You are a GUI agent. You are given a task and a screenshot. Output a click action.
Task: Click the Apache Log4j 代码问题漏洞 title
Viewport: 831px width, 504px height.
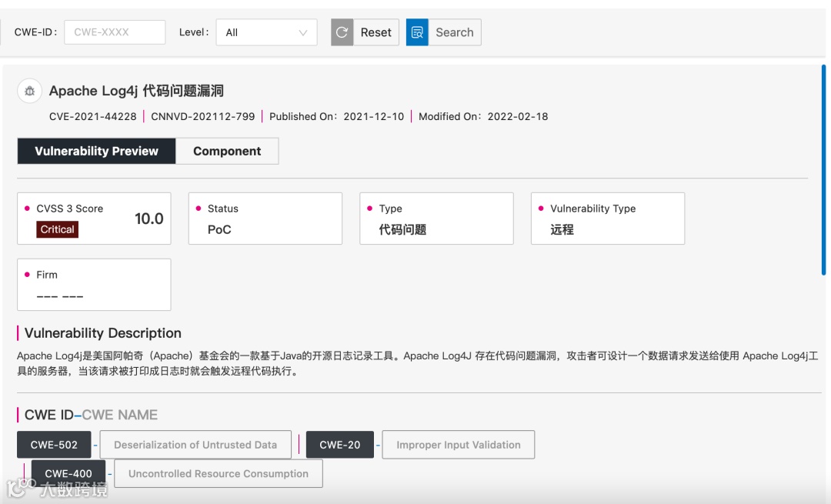[x=136, y=91]
